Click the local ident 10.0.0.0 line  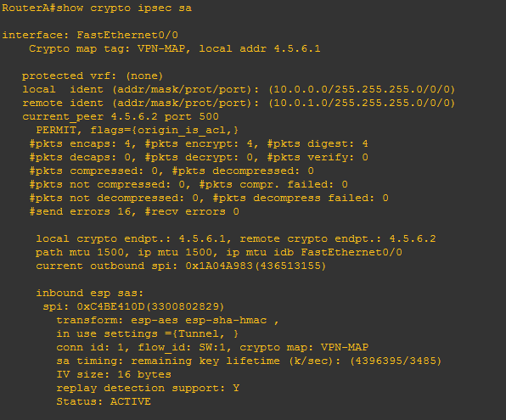coord(239,89)
